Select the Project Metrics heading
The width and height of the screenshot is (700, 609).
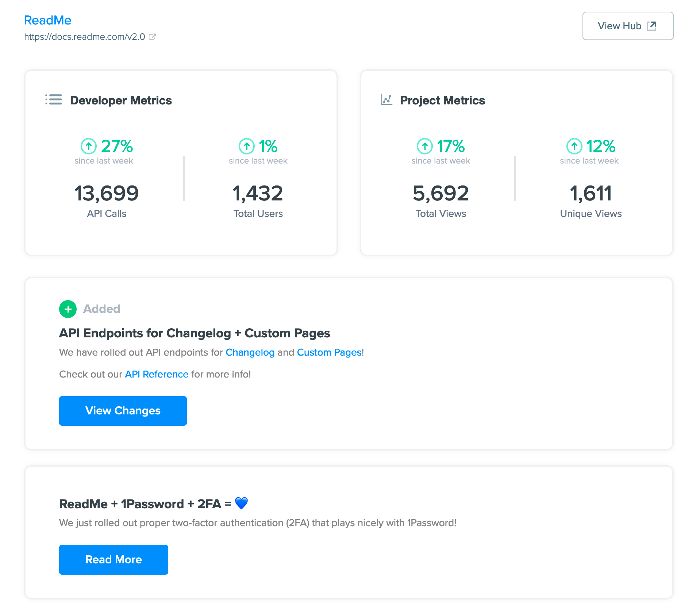[442, 100]
